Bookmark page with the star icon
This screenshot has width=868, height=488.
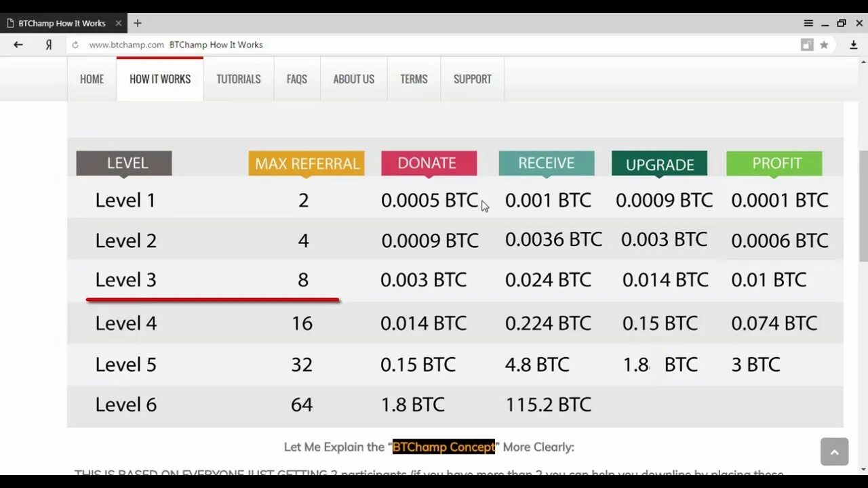tap(824, 45)
